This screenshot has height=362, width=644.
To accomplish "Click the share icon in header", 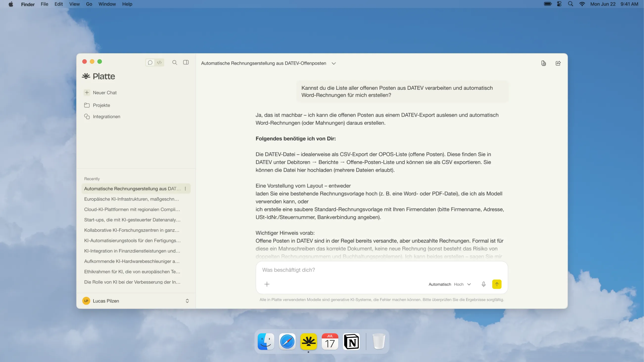I will pyautogui.click(x=558, y=63).
